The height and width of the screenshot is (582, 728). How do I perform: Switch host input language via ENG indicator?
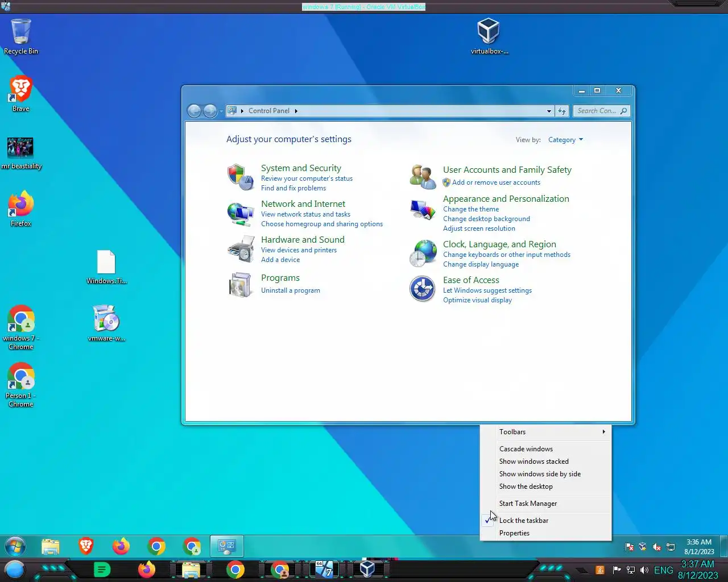tap(664, 570)
